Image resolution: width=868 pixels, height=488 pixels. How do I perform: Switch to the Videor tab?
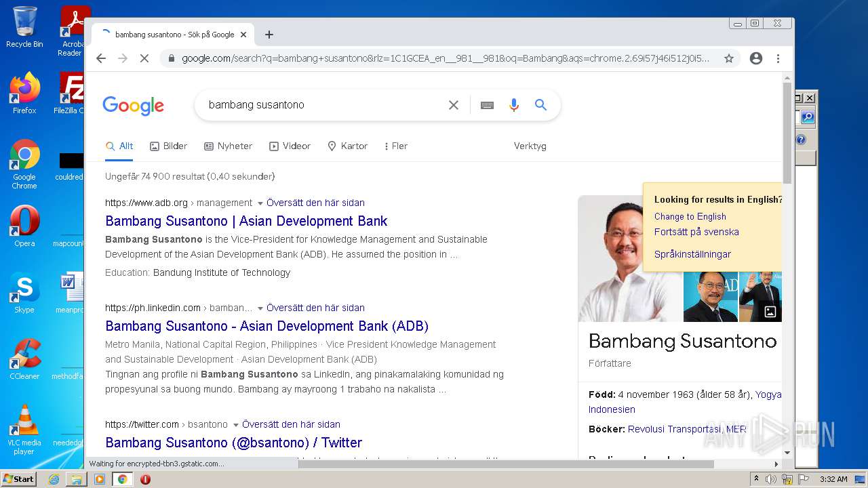[x=290, y=146]
